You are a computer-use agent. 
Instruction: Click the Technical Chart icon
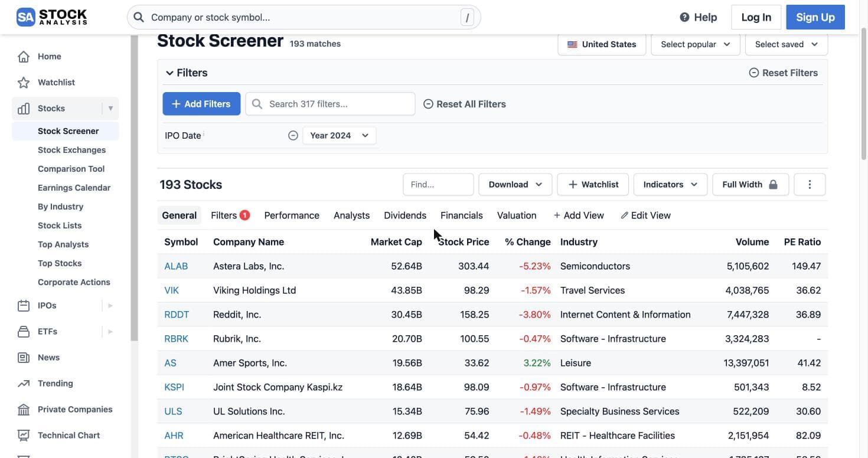click(x=24, y=436)
